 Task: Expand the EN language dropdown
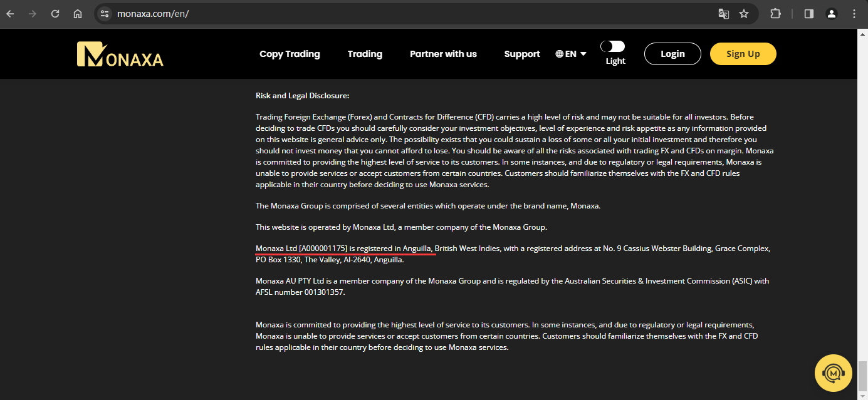[x=571, y=54]
